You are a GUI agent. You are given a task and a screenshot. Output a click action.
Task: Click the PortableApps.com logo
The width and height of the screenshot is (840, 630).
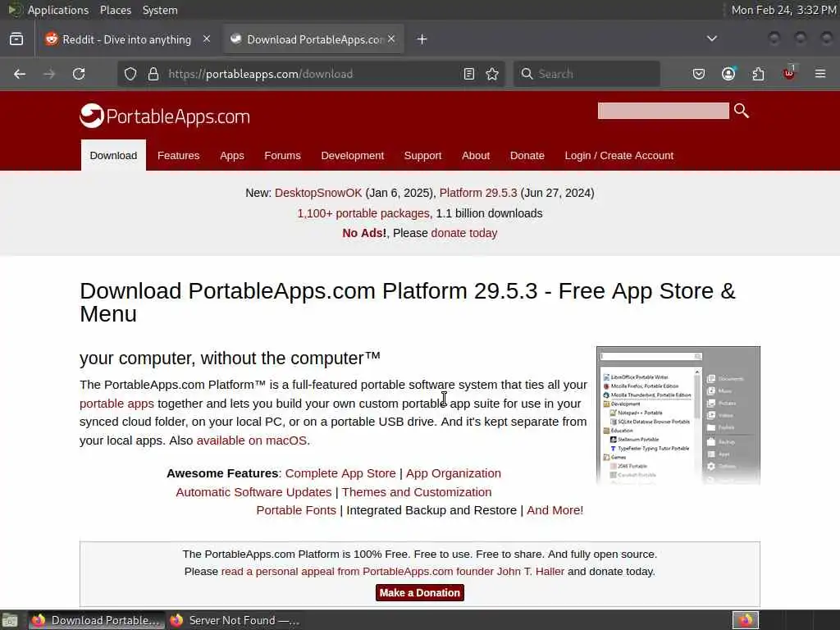point(165,116)
